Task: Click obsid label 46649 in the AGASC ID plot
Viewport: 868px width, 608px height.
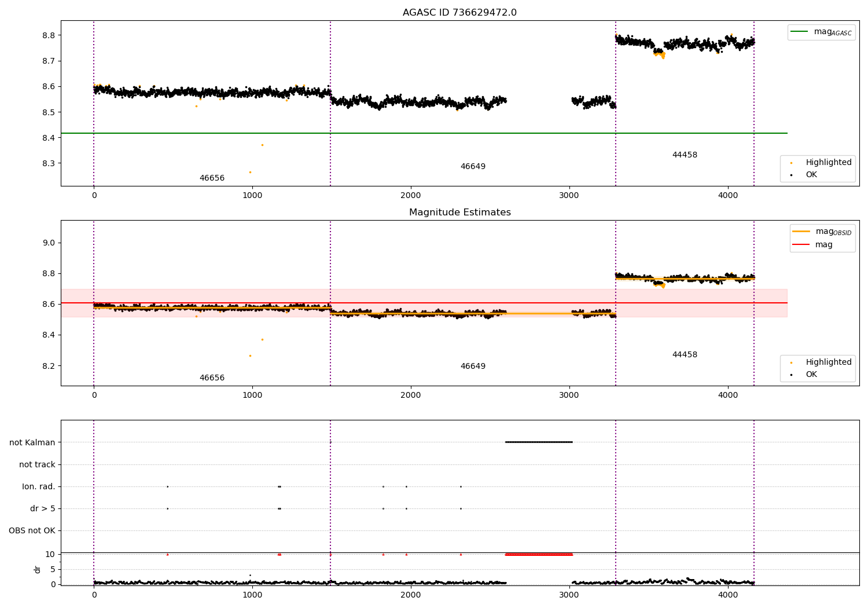Action: (473, 167)
